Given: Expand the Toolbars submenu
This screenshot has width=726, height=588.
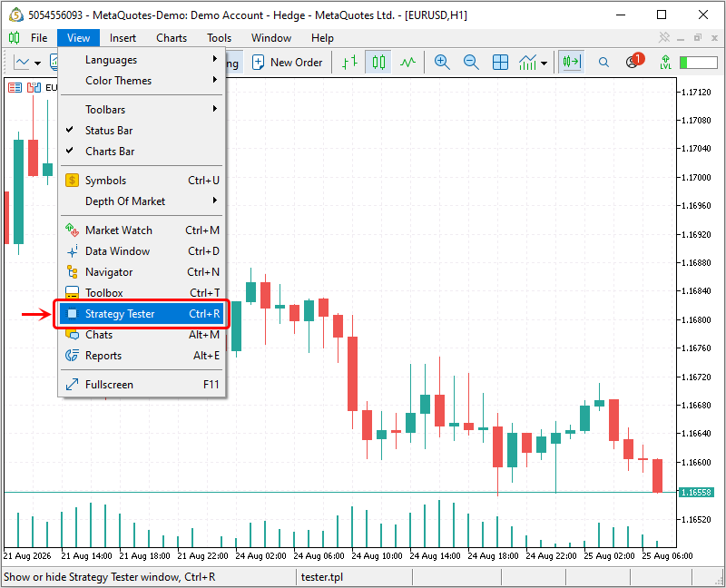Looking at the screenshot, I should 142,110.
